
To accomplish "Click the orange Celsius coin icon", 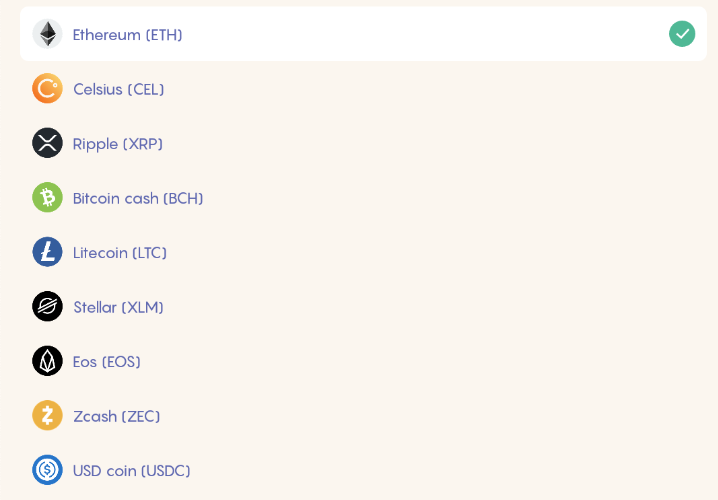I will [47, 88].
